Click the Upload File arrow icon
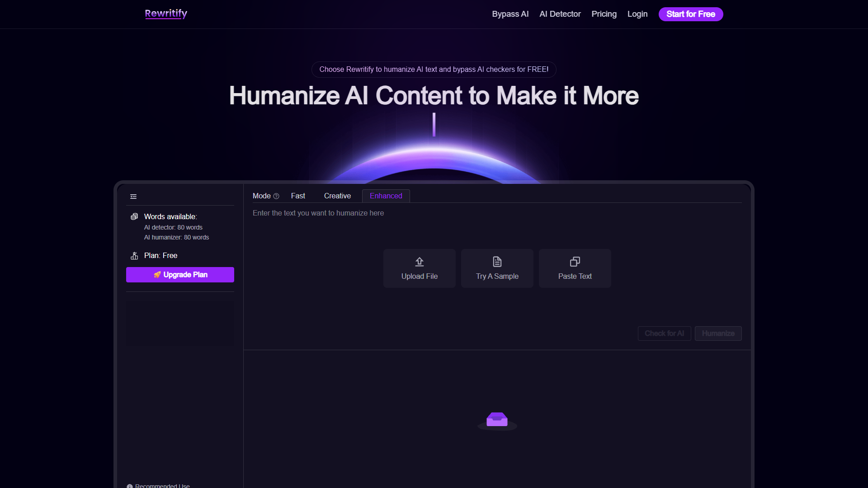This screenshot has width=868, height=488. click(420, 262)
